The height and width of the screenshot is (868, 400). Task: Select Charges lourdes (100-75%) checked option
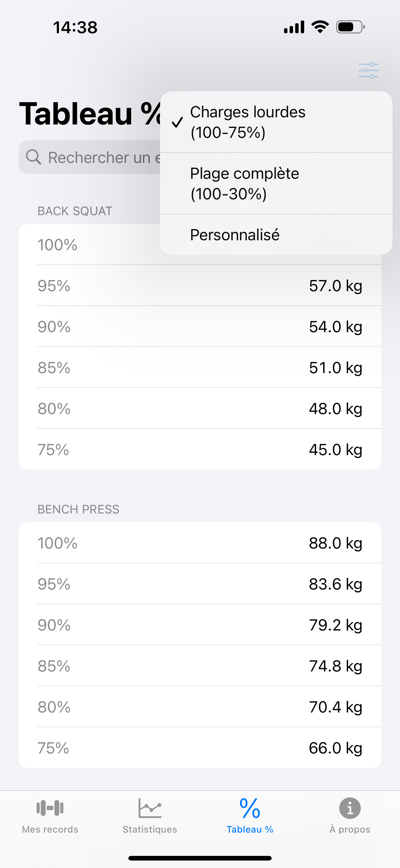276,122
